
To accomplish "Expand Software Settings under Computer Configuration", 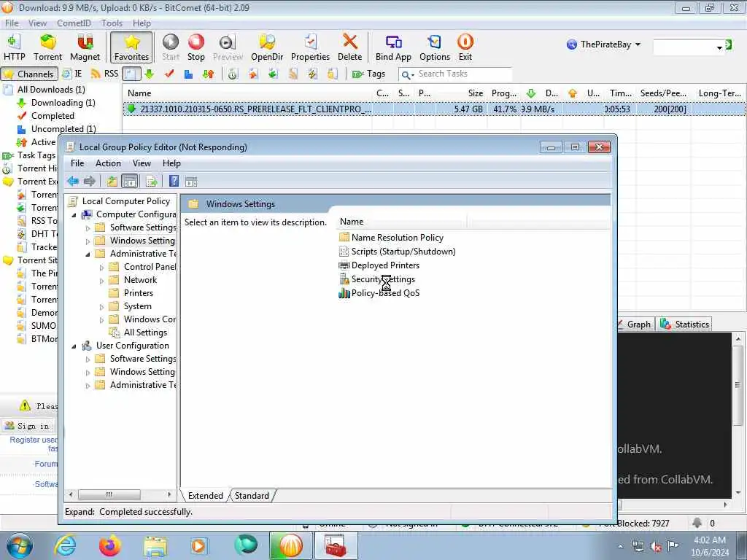I will 88,228.
